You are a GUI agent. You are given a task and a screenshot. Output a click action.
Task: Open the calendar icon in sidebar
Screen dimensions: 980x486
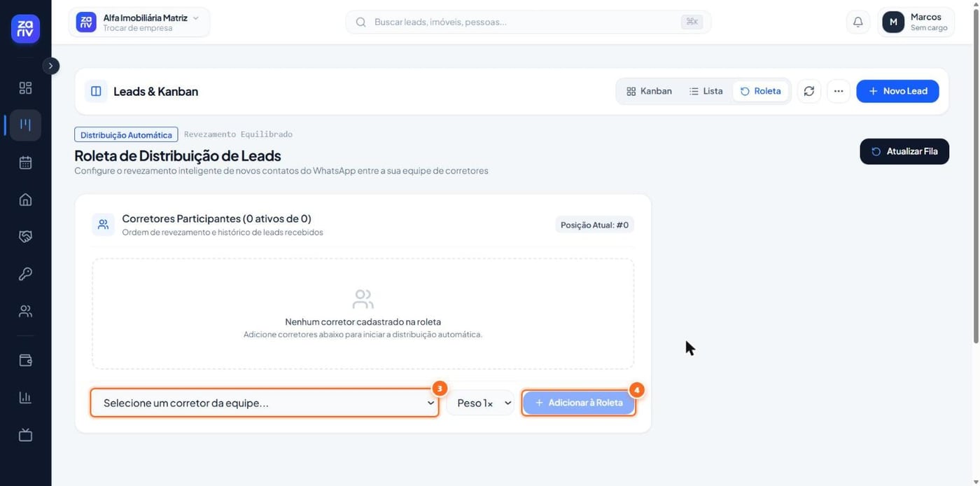(x=25, y=162)
